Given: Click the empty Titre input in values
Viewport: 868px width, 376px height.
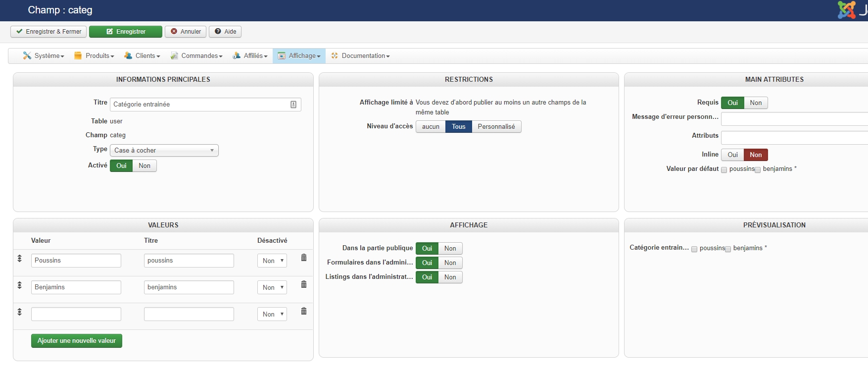Looking at the screenshot, I should click(189, 314).
